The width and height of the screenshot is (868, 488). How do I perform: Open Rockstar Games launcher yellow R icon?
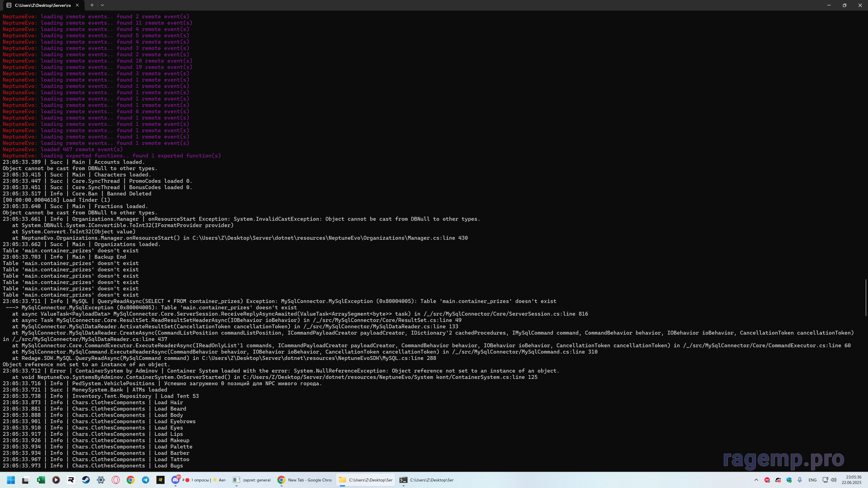[160, 480]
